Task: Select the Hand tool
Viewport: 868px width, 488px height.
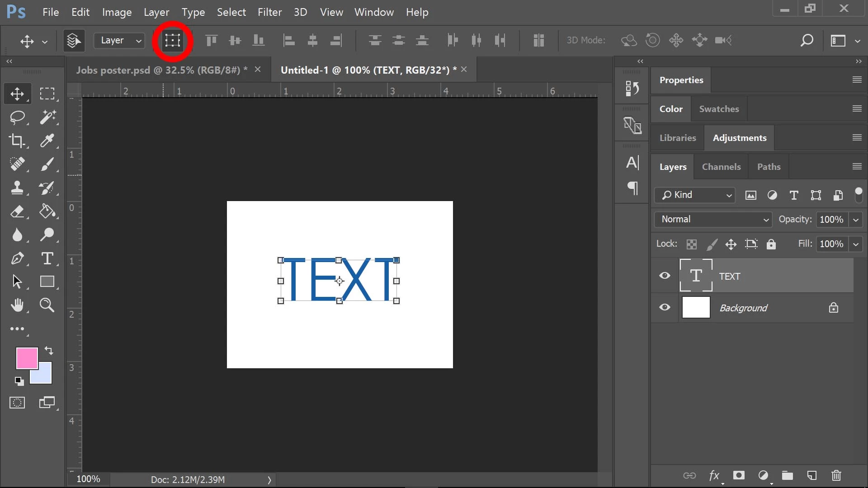Action: click(17, 305)
